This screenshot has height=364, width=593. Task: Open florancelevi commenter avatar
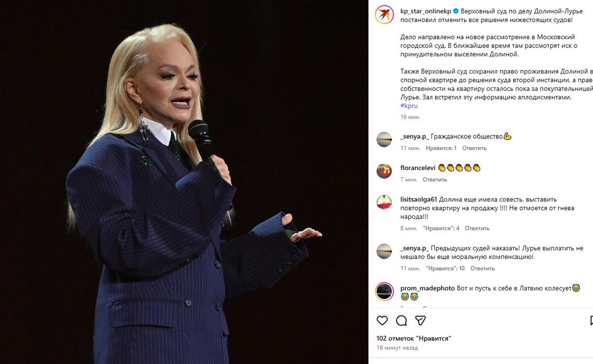(x=384, y=171)
